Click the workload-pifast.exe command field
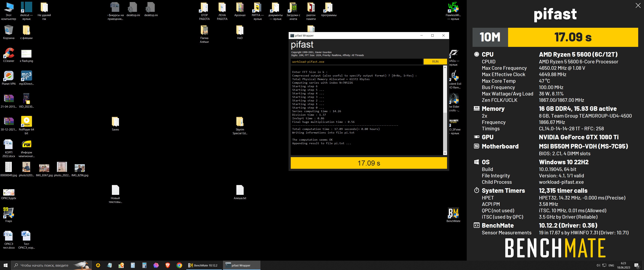 click(x=357, y=62)
